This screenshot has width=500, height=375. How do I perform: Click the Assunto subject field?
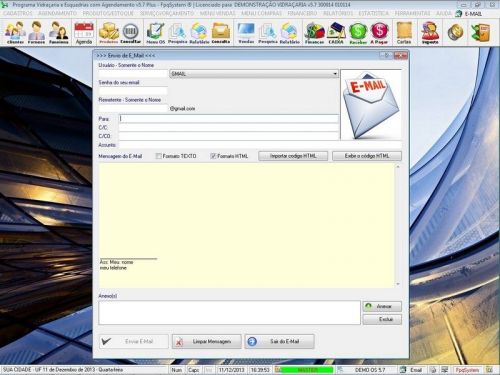[260, 145]
